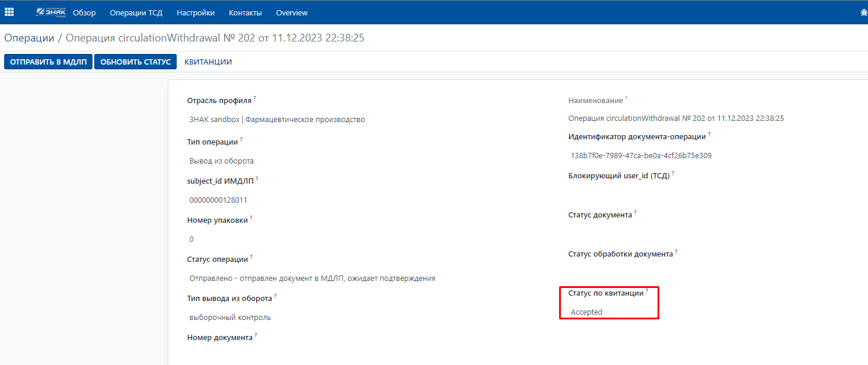Click profile value ЗНАК sandbox | Фармацевтическое производство
The image size is (868, 365).
coord(277,120)
